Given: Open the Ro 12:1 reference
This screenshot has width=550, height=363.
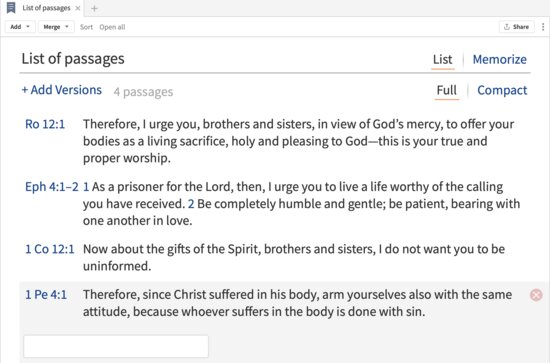Looking at the screenshot, I should point(45,124).
